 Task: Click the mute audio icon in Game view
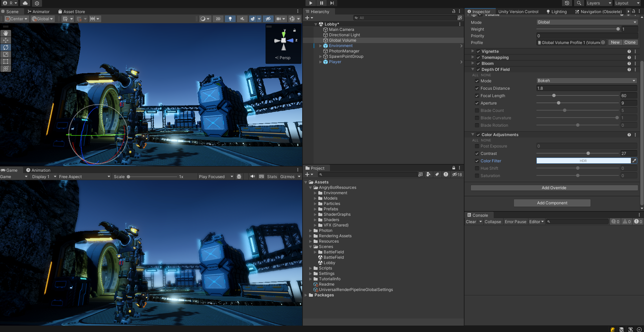point(253,176)
